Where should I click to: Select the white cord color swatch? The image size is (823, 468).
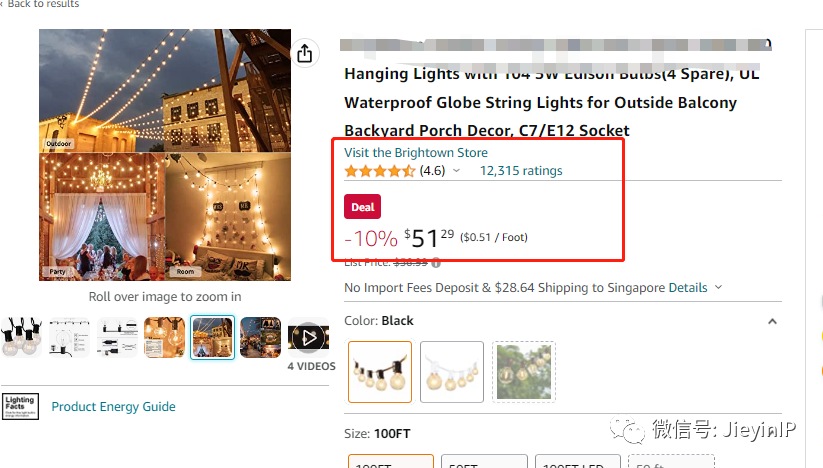click(452, 372)
